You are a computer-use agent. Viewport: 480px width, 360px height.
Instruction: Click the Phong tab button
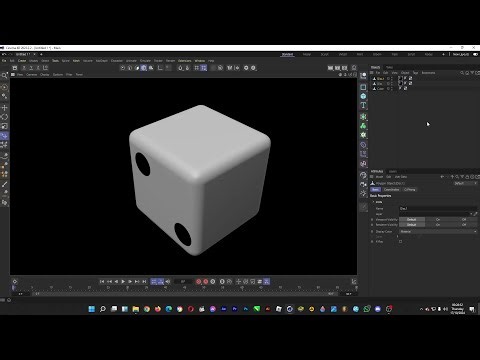click(410, 190)
